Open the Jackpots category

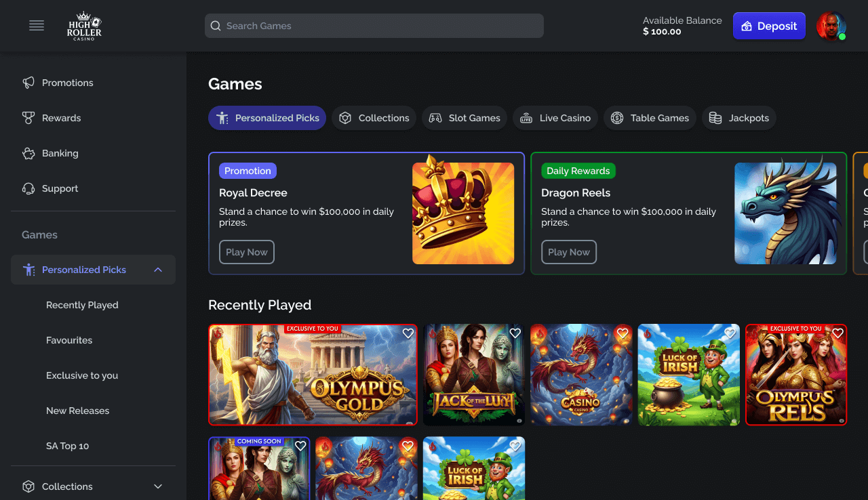738,118
